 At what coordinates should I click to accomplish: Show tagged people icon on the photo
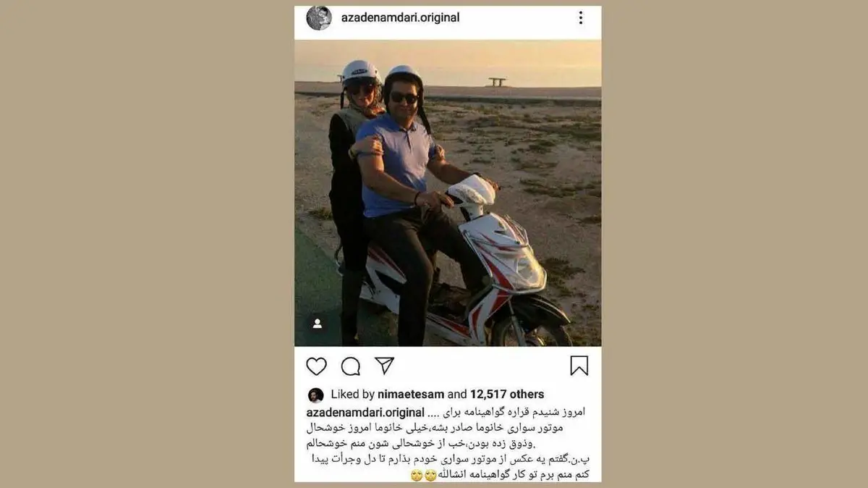pos(317,324)
